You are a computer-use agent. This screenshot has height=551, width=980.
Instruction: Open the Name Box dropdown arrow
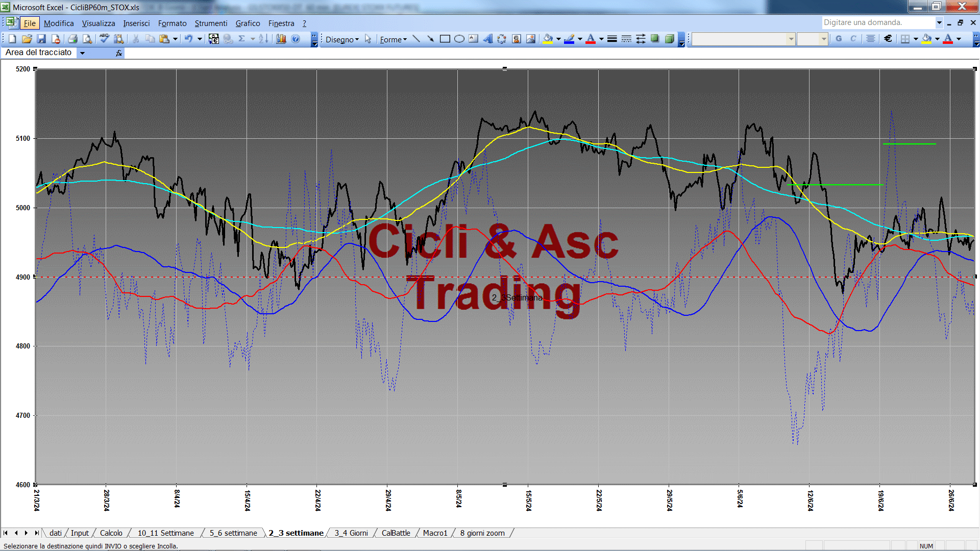(82, 53)
